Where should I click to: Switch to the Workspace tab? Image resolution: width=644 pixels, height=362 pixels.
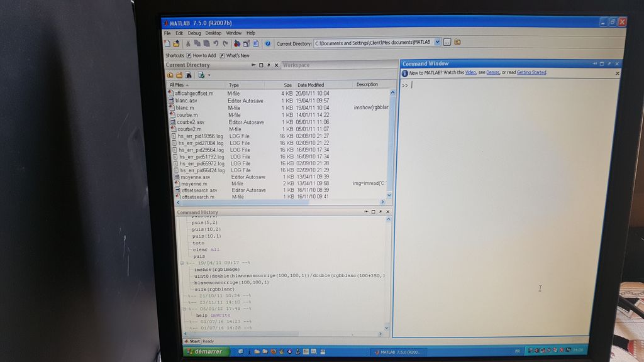coord(296,65)
